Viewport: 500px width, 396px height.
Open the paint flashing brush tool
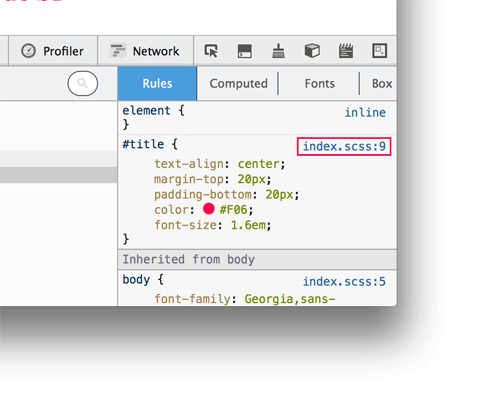[x=278, y=51]
